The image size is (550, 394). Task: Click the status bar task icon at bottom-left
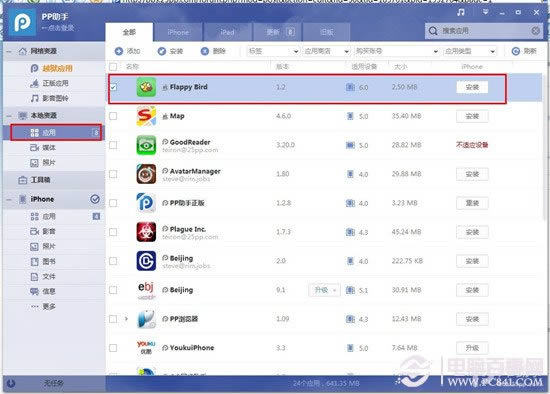11,383
